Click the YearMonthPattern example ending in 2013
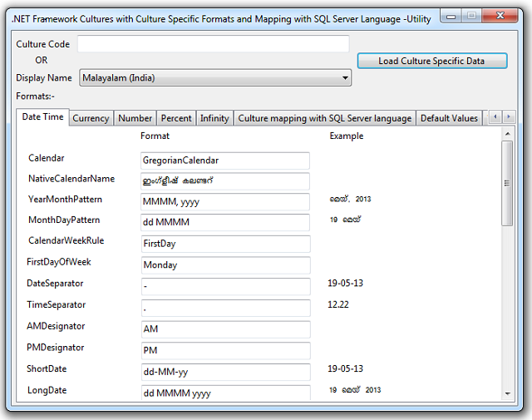This screenshot has height=420, width=532. point(350,199)
